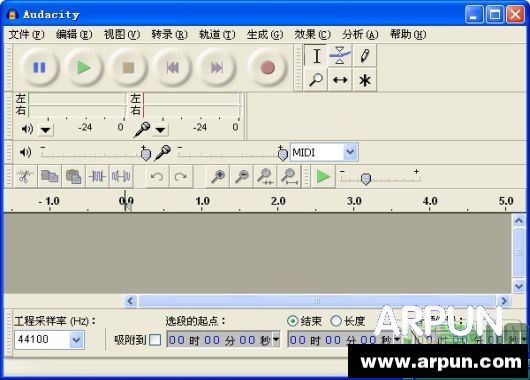Skip to end of the track
The width and height of the screenshot is (530, 380).
(x=217, y=68)
